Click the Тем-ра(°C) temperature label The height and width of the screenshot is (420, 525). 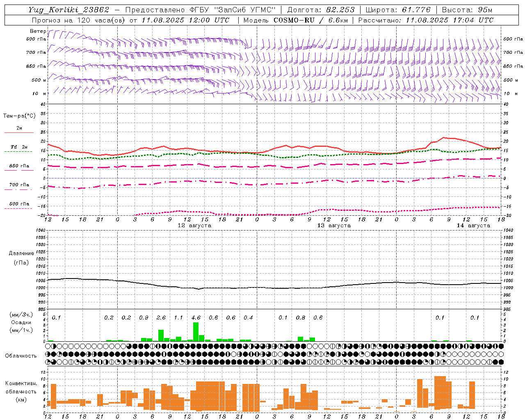[x=19, y=116]
